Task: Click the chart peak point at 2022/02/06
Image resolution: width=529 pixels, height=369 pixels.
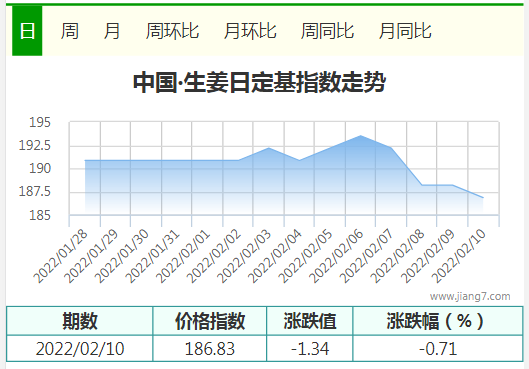Action: (360, 136)
